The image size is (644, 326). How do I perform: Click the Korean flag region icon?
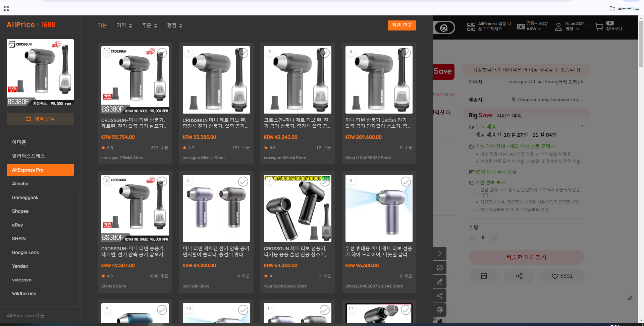coord(521,26)
